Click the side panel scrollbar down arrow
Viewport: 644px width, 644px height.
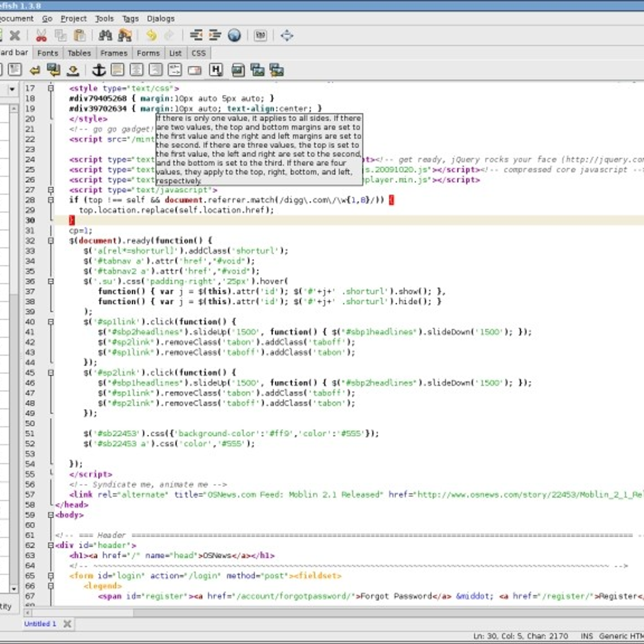(14, 588)
